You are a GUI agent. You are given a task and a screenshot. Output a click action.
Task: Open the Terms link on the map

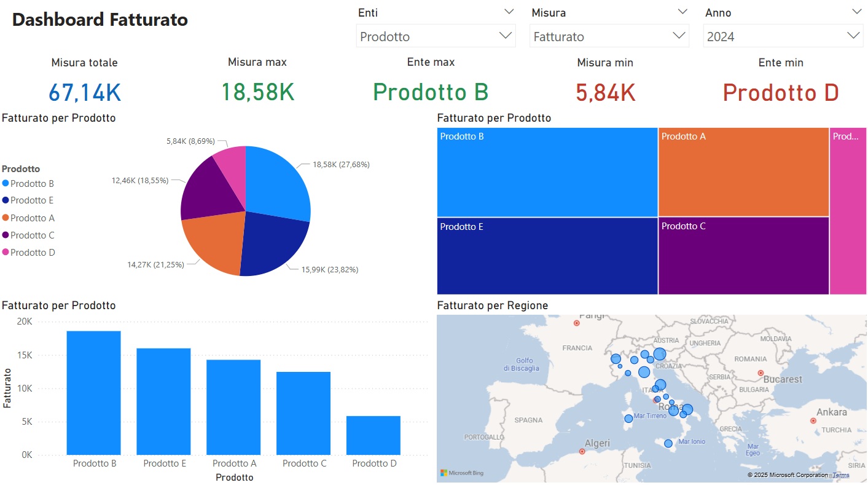840,475
